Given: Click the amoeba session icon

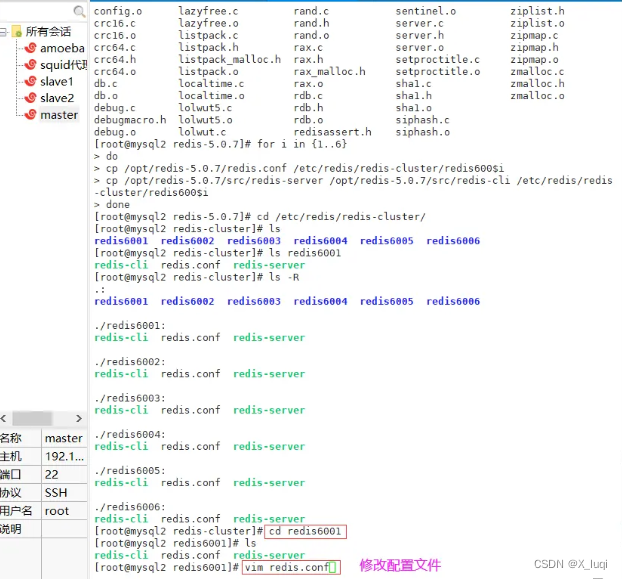Looking at the screenshot, I should pos(31,48).
